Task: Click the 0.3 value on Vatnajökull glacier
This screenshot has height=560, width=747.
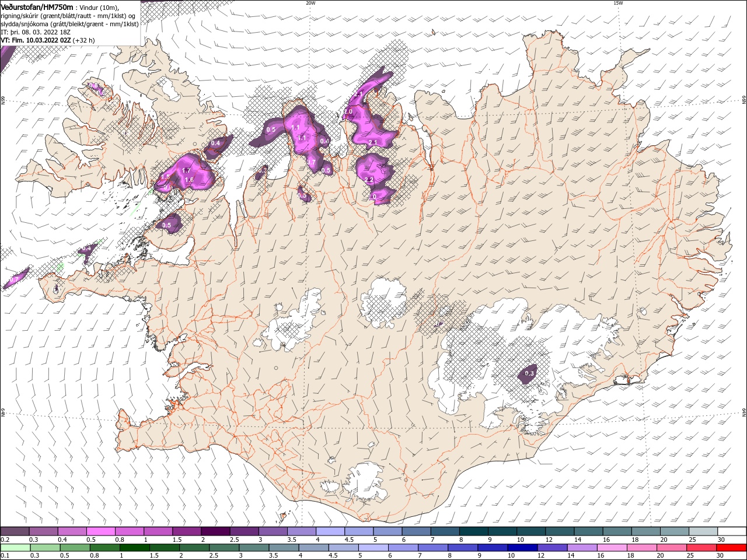Action: [530, 373]
